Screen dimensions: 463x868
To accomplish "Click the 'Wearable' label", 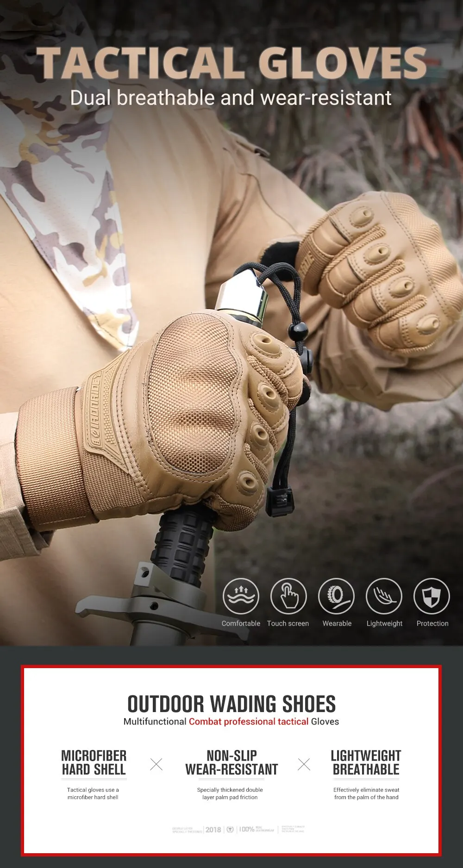I will pos(337,623).
